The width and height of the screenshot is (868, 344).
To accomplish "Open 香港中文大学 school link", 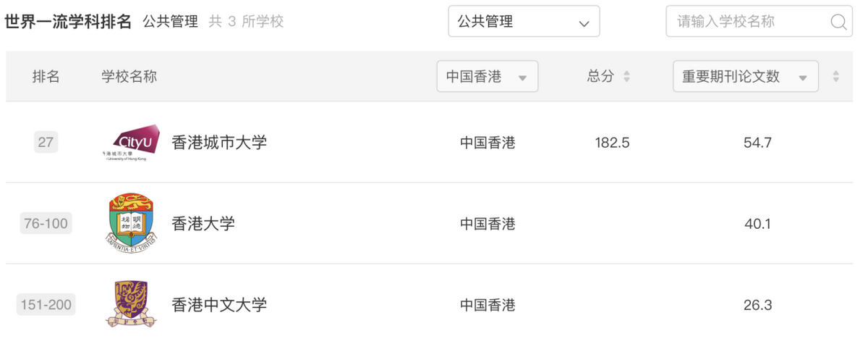I will (x=219, y=305).
